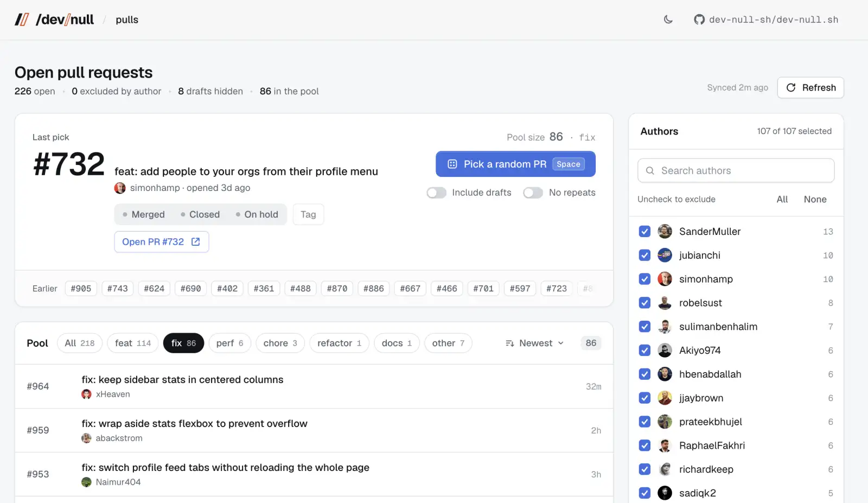
Task: Open the GitHub repo dev-null-sh/dev-null.sh link
Action: click(x=766, y=20)
